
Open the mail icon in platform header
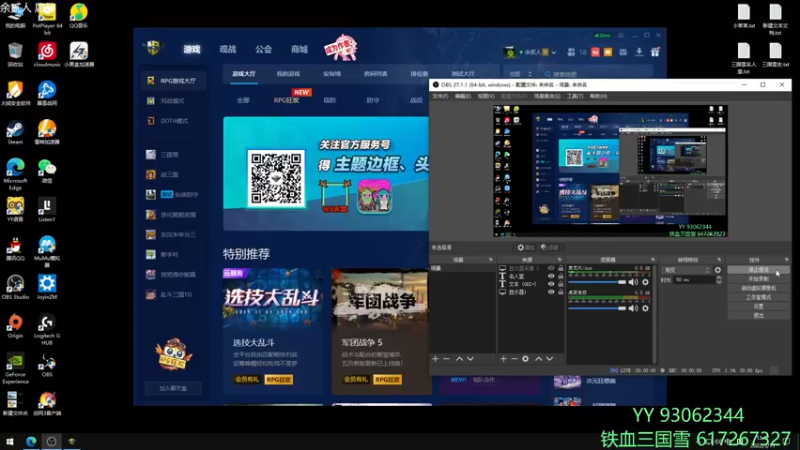[x=623, y=52]
